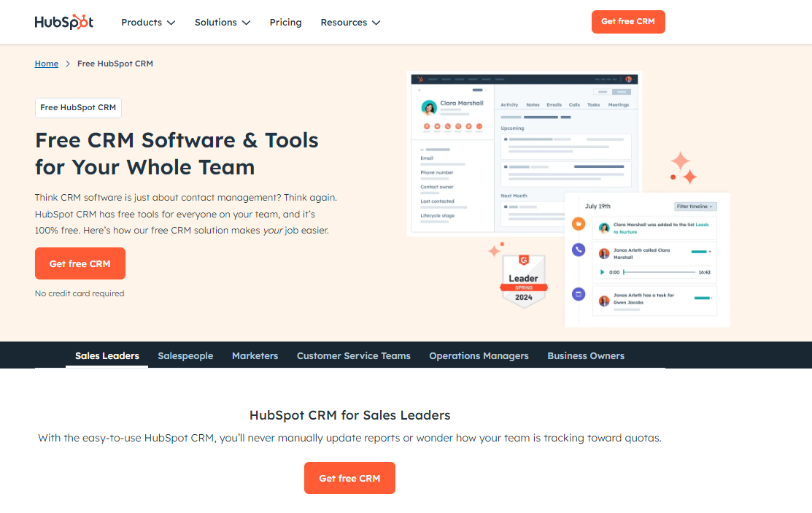
Task: Click the Free HubSpot CRM breadcrumb text
Action: point(115,63)
